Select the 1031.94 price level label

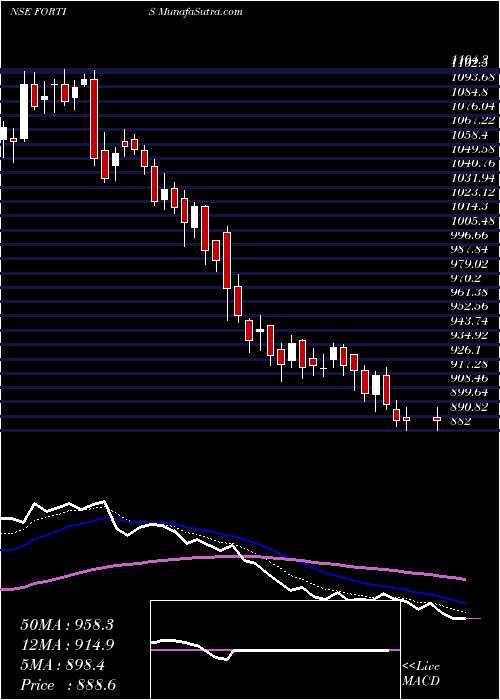coord(473,178)
